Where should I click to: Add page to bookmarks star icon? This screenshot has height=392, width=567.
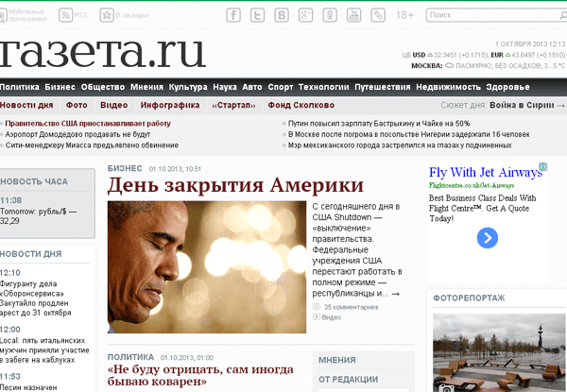coord(107,15)
